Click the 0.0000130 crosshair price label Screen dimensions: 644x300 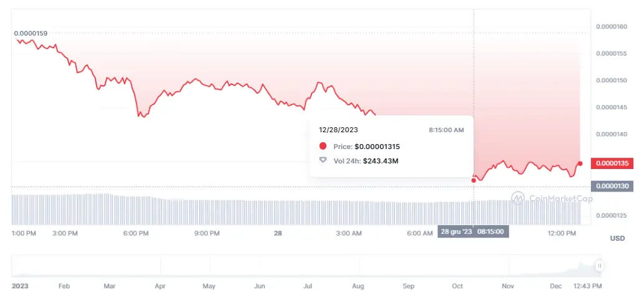(x=610, y=186)
